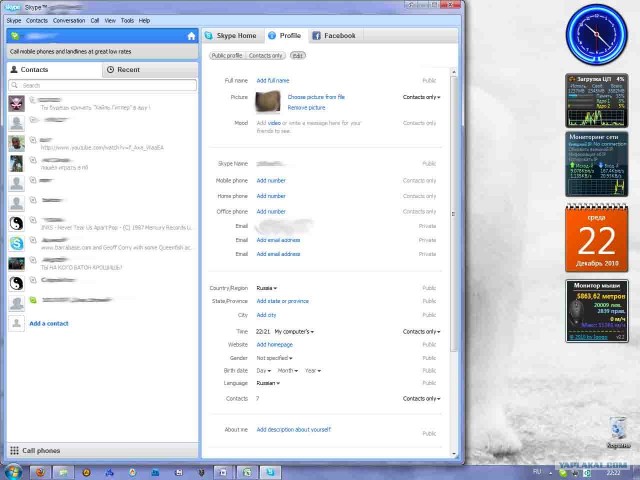The height and width of the screenshot is (480, 640).
Task: Click the green status icon in blue bar
Action: [x=15, y=36]
